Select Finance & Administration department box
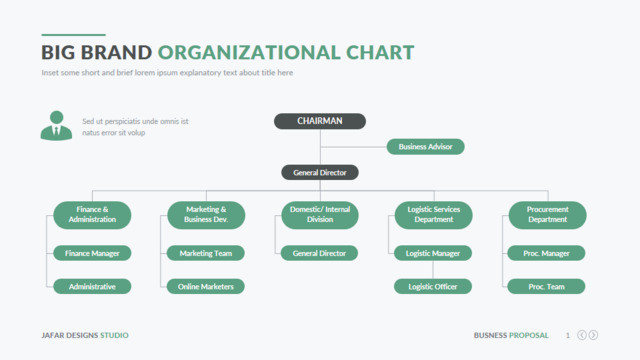Image resolution: width=640 pixels, height=360 pixels. click(x=92, y=215)
